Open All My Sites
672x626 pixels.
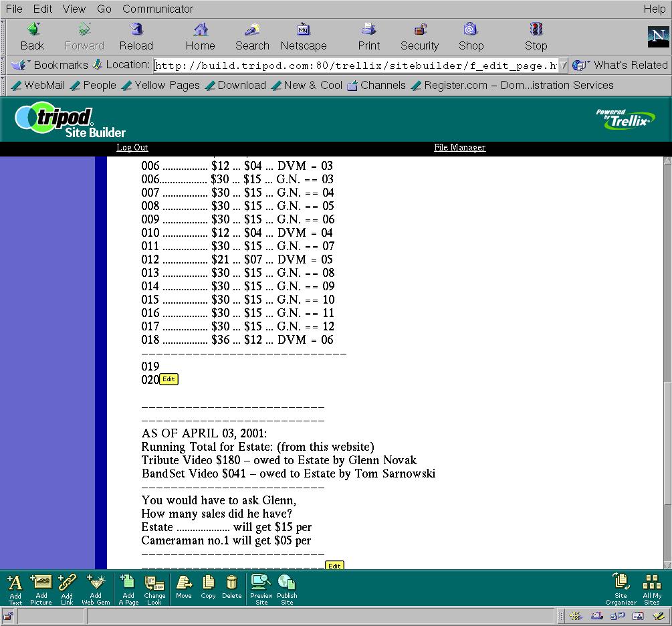(x=652, y=590)
